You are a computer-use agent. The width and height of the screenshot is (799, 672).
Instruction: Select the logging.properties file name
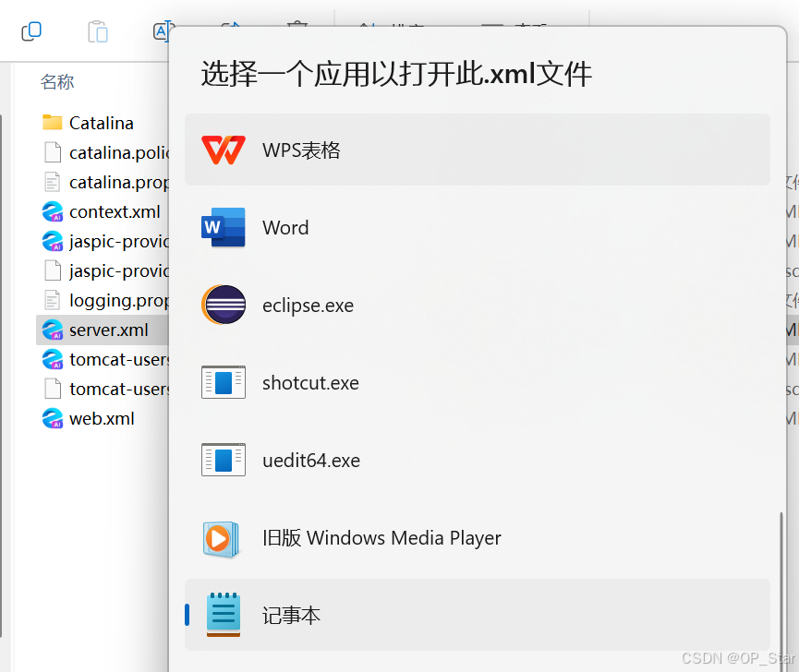click(119, 300)
